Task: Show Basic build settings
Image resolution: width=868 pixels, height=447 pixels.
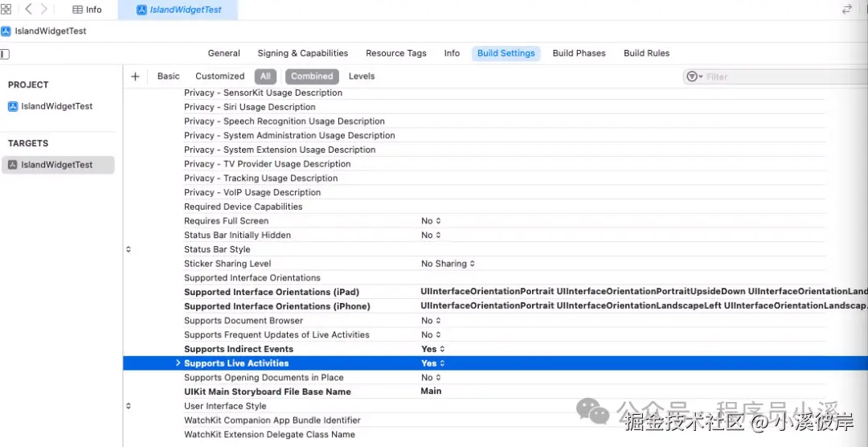Action: coord(168,76)
